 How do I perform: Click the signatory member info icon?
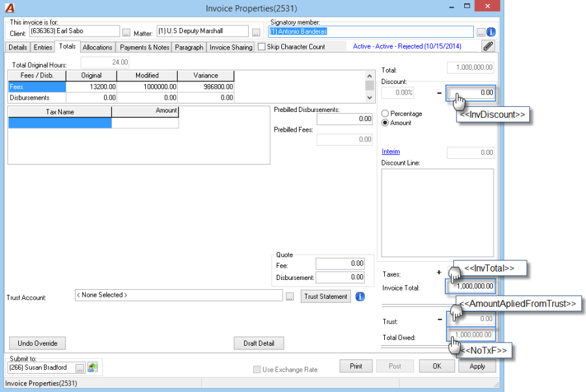coord(491,32)
